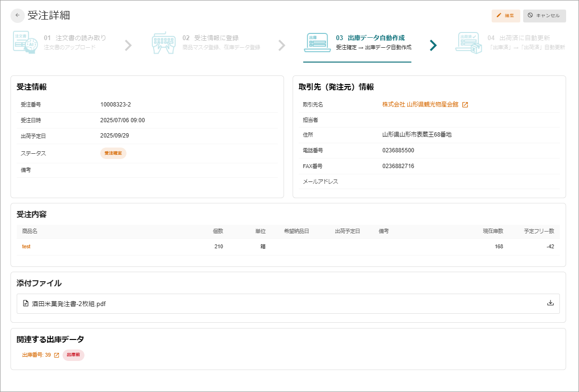The image size is (579, 392).
Task: Click the external link icon beside the customer name
Action: (465, 105)
